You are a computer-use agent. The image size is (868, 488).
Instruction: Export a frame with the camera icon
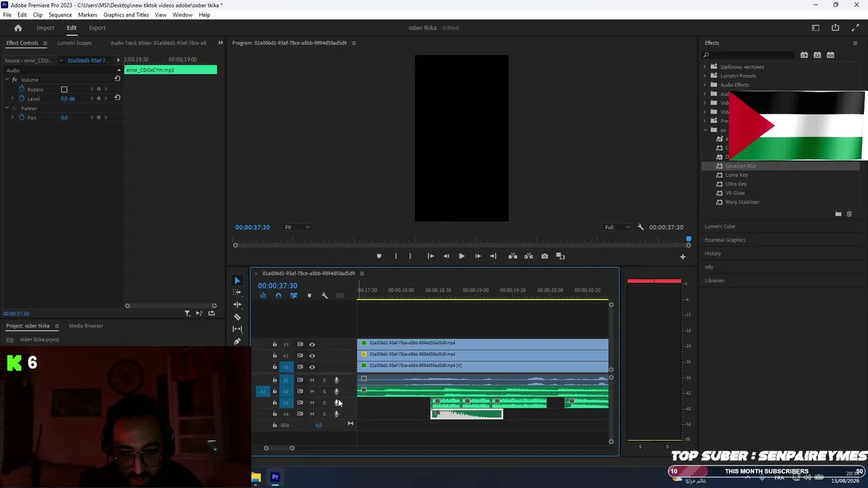(x=545, y=256)
